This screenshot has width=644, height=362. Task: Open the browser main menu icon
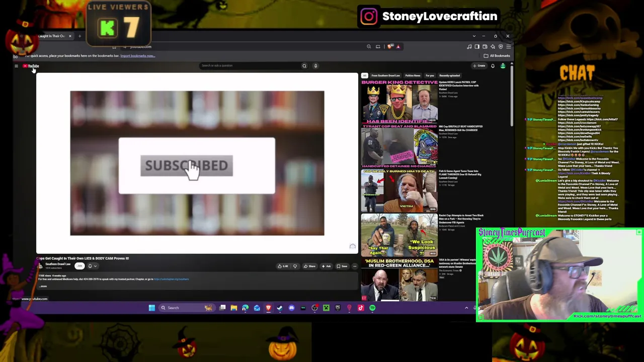coord(508,47)
